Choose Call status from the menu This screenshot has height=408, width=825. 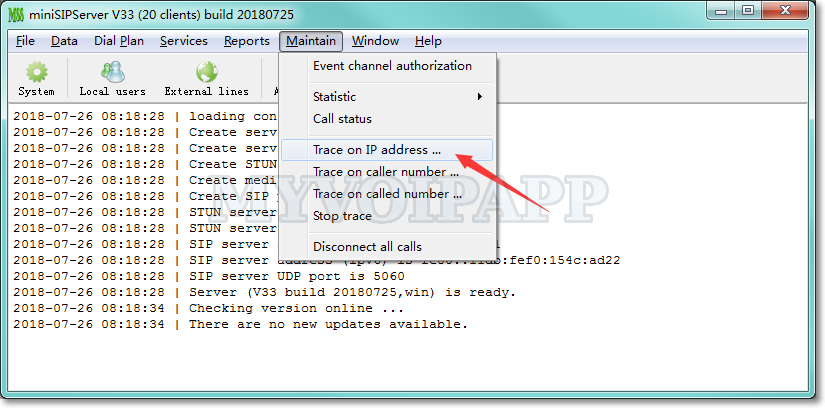[x=387, y=119]
